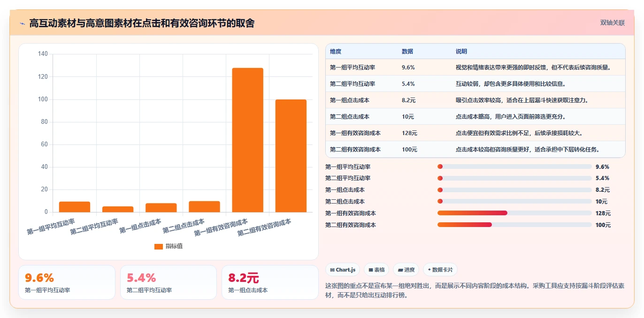Click the 100元 value beside the progress bar
Image resolution: width=644 pixels, height=318 pixels.
tap(603, 225)
